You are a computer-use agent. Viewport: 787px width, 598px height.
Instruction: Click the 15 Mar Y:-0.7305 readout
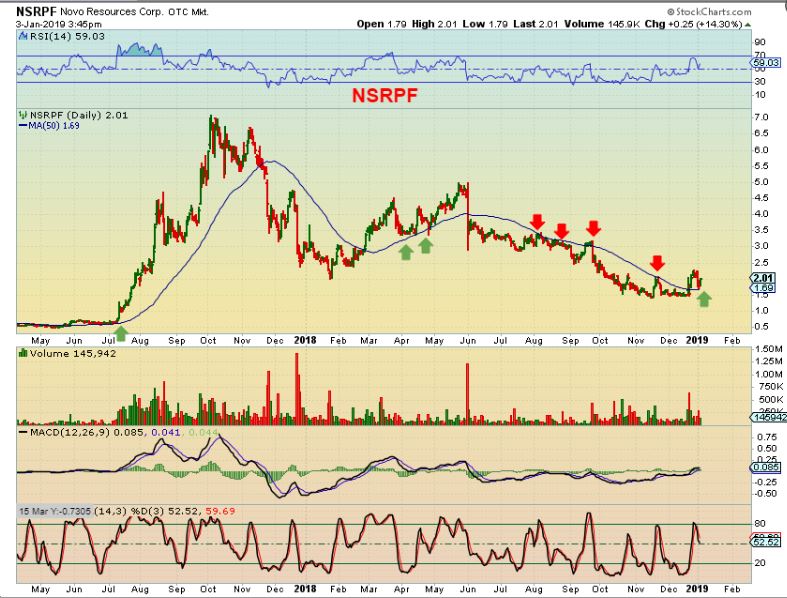[55, 511]
